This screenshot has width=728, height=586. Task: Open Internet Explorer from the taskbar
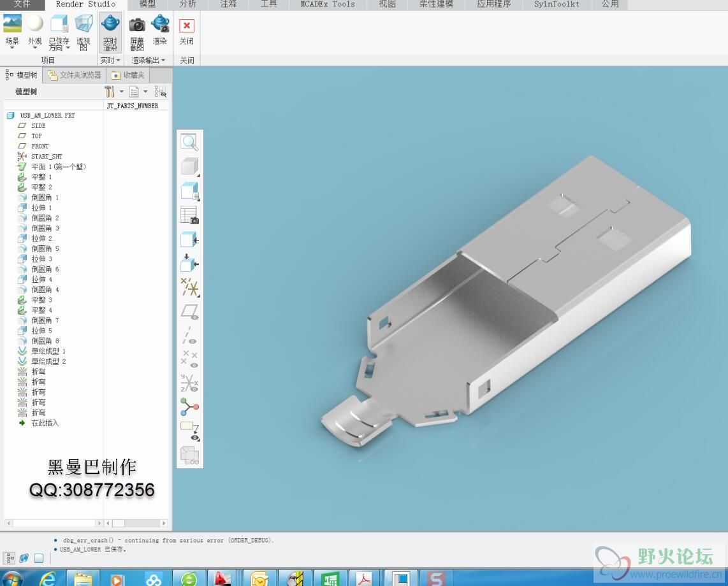click(48, 579)
